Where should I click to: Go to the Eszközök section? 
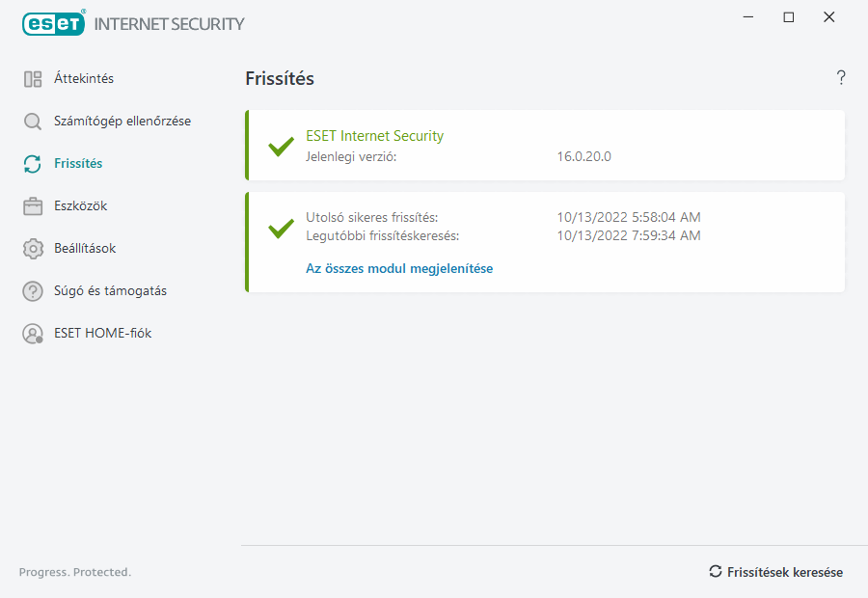(x=81, y=206)
